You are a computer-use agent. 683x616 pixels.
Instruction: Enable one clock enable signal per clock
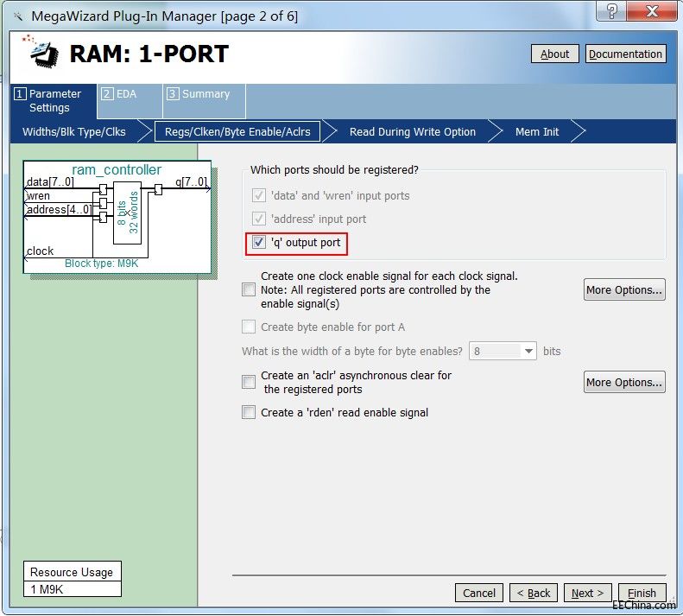click(249, 289)
